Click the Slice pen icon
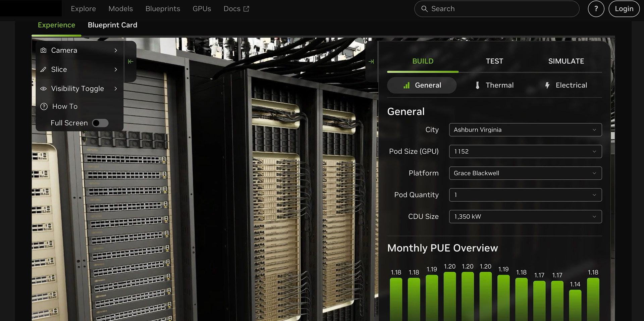Screen dimensions: 644x321 coord(43,69)
